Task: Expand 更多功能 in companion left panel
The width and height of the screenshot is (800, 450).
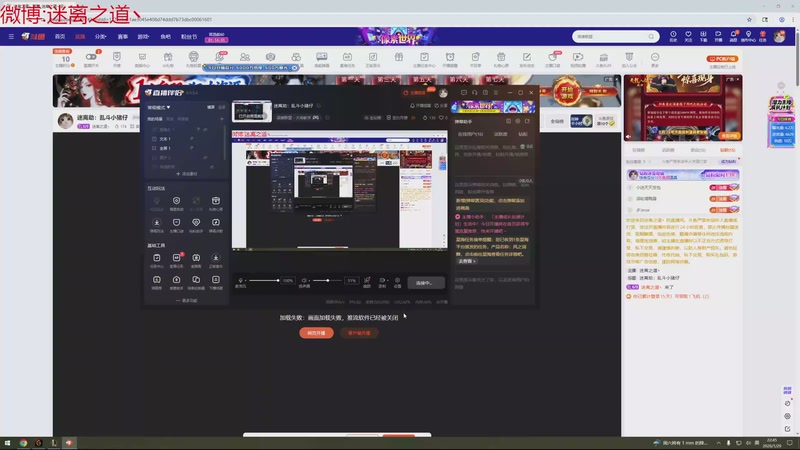Action: click(187, 301)
